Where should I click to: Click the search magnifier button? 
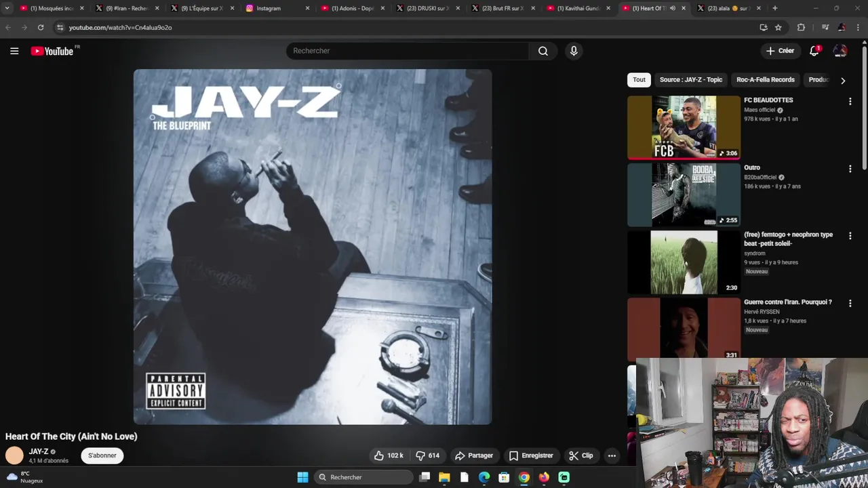[x=543, y=51]
